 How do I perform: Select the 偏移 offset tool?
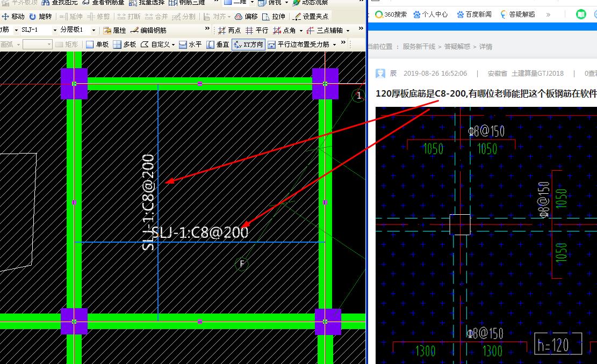pos(246,16)
